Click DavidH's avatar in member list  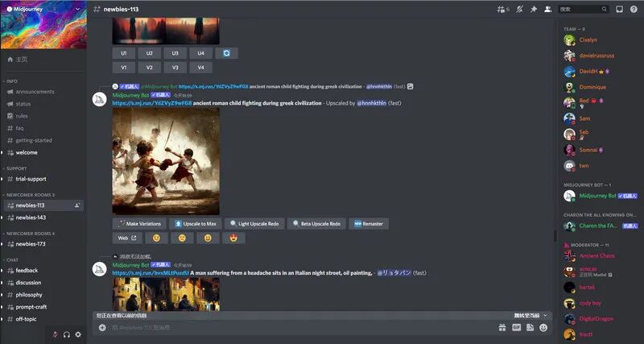[x=569, y=72]
